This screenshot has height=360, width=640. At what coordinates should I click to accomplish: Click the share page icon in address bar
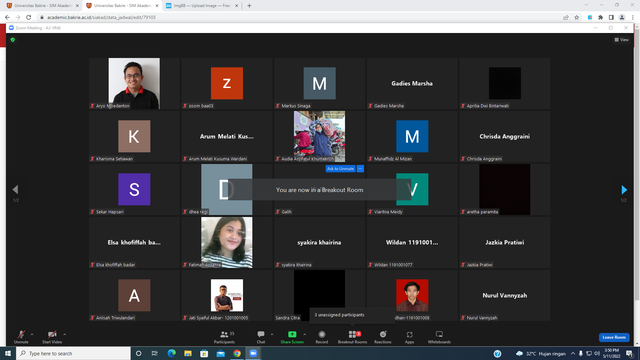click(566, 18)
